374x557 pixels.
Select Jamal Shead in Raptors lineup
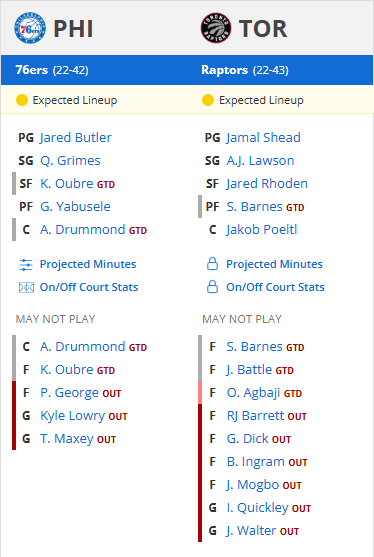264,137
